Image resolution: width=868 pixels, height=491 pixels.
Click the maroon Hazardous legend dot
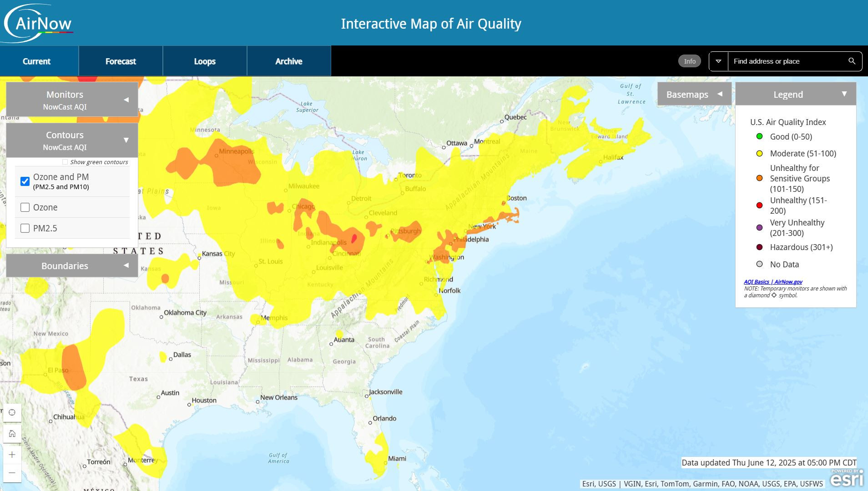(x=759, y=247)
